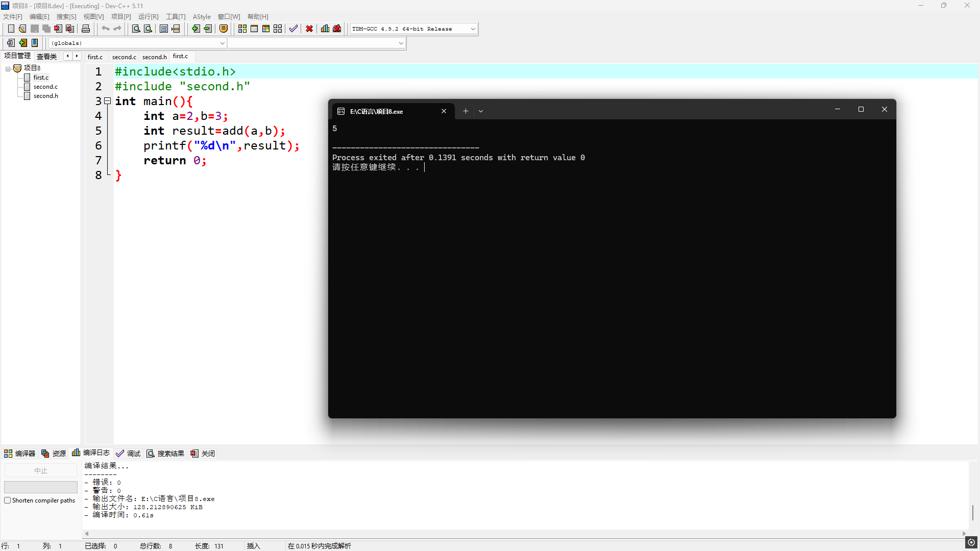Switch to the second.c editor tab
The height and width of the screenshot is (551, 980).
[x=124, y=57]
